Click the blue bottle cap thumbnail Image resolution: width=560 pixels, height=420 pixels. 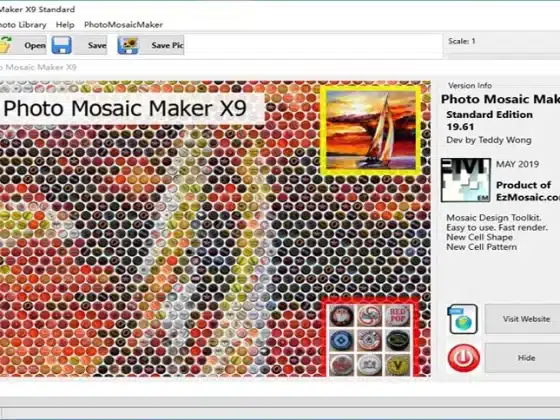pyautogui.click(x=341, y=340)
